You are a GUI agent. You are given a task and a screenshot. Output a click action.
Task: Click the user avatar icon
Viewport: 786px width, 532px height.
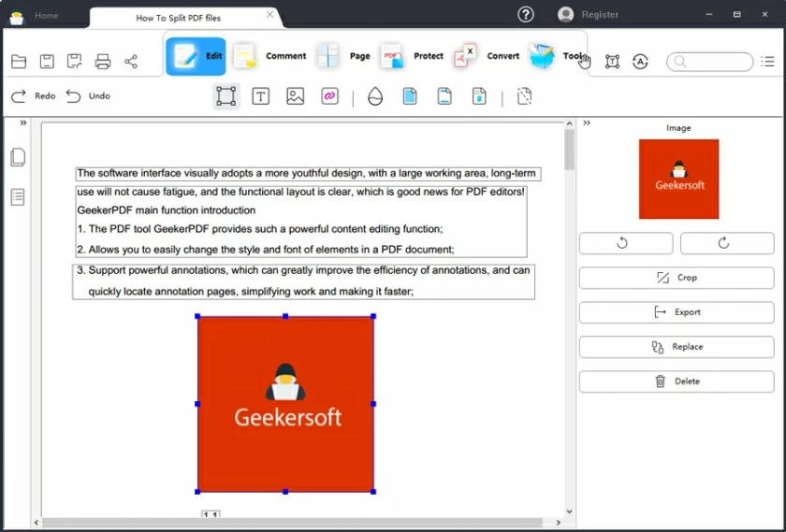click(x=565, y=15)
